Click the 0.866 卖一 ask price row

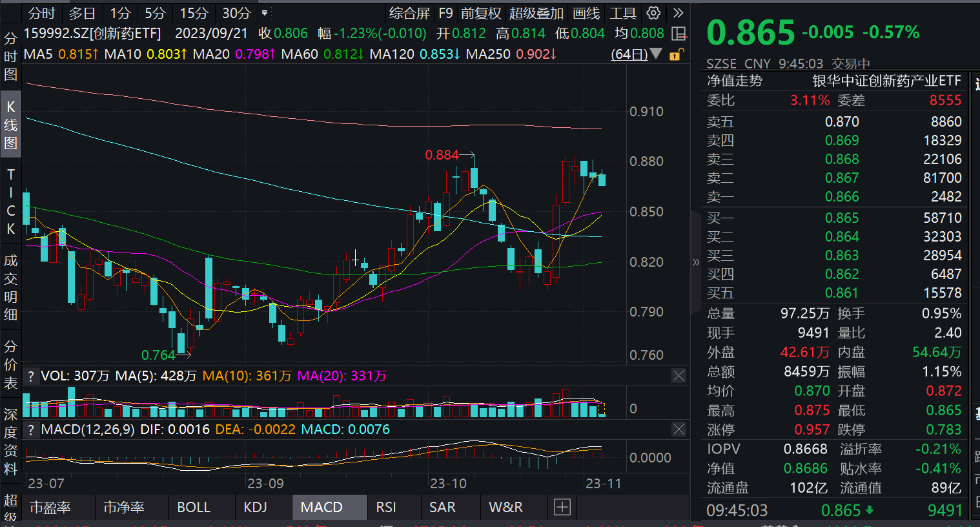pyautogui.click(x=834, y=197)
